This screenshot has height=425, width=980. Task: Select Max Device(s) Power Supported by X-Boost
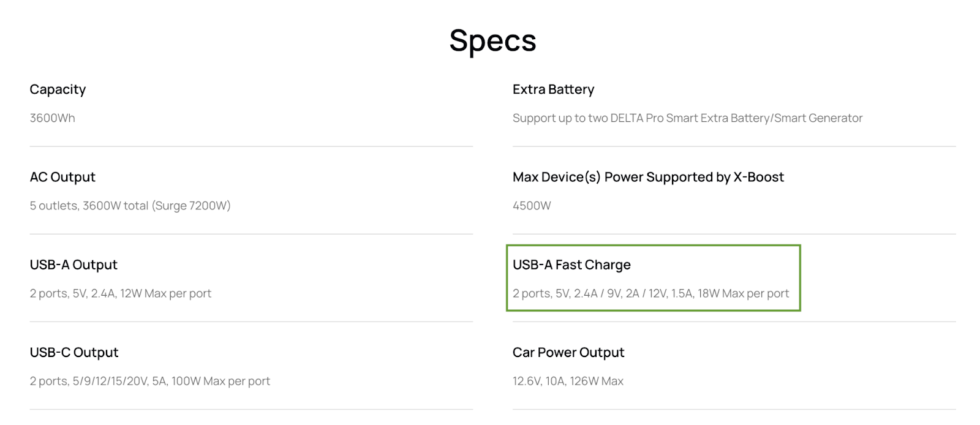coord(648,177)
